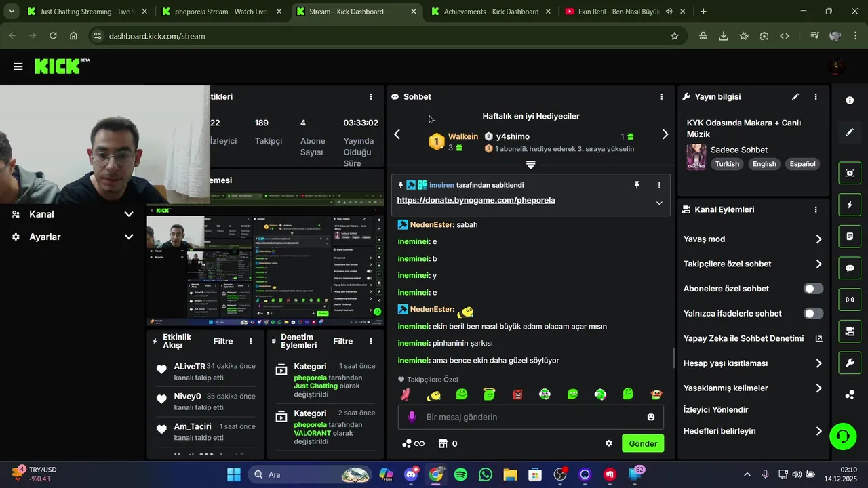Click the broadcast signal icon in sidebar
The width and height of the screenshot is (868, 488).
[x=850, y=300]
